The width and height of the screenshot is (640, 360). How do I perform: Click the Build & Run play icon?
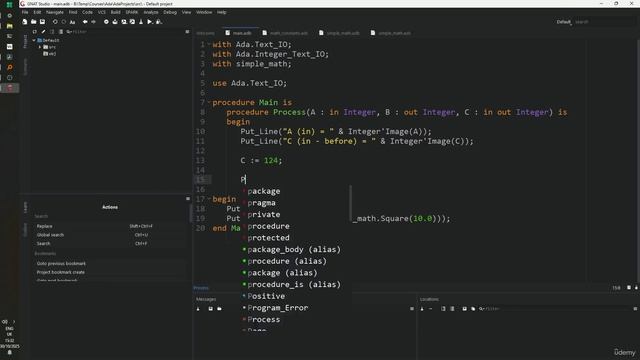click(x=149, y=22)
